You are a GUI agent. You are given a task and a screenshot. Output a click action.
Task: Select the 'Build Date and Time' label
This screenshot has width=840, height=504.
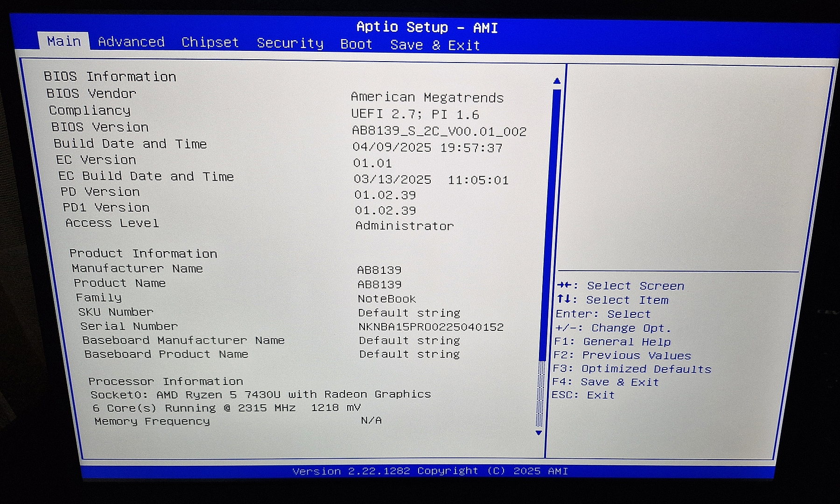click(130, 144)
